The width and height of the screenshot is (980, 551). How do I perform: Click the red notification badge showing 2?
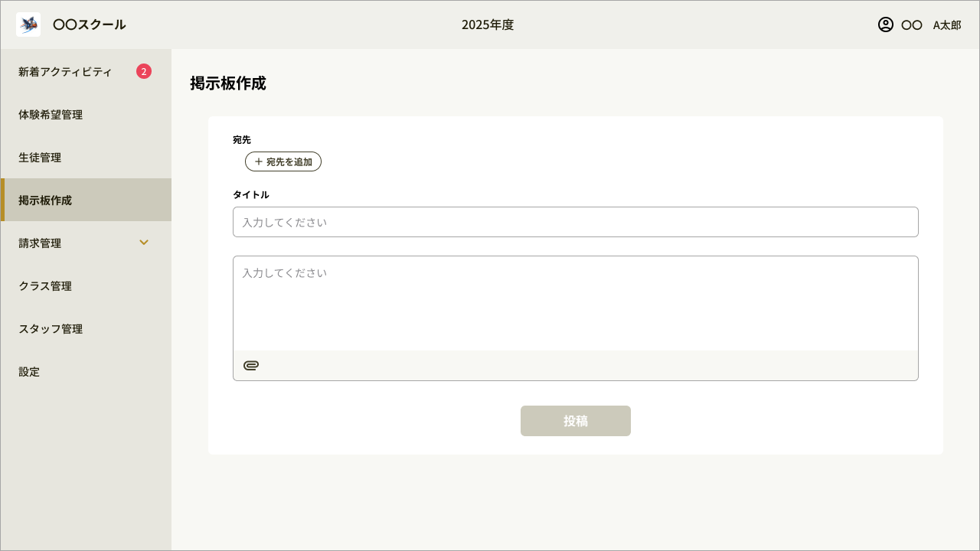click(x=143, y=70)
